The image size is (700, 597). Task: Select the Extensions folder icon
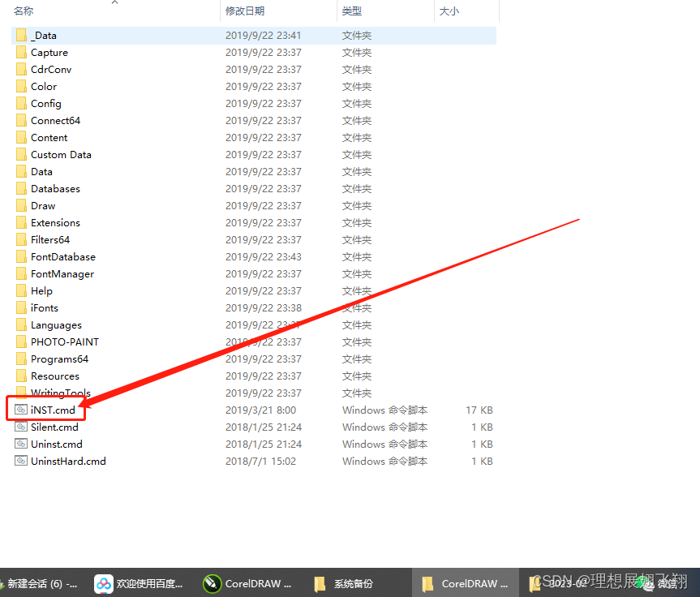tap(21, 222)
